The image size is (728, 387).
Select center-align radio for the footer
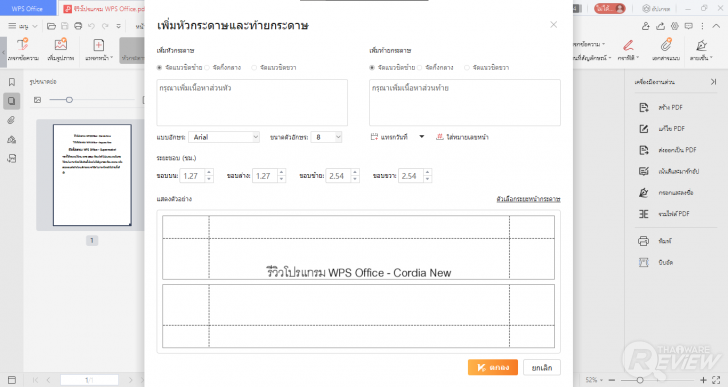coord(419,68)
